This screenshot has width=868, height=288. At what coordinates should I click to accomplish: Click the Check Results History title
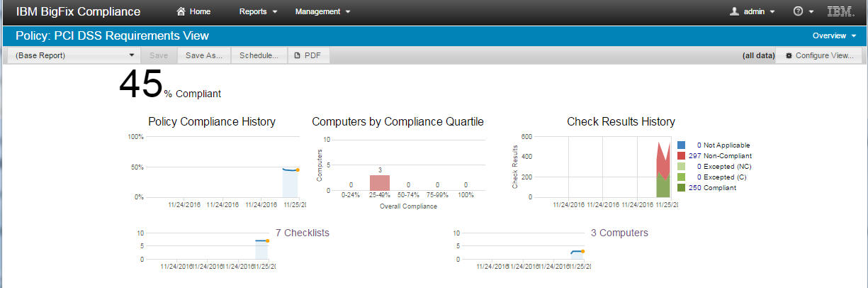(621, 122)
